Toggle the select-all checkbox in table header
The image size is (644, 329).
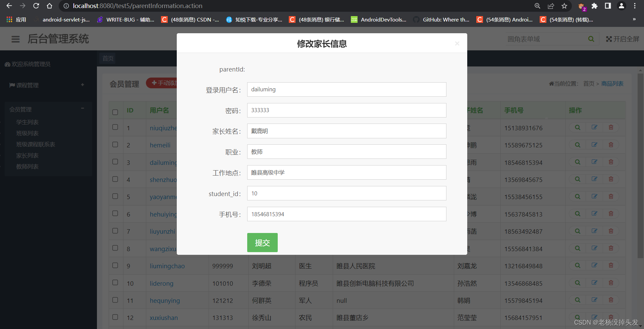(x=115, y=112)
